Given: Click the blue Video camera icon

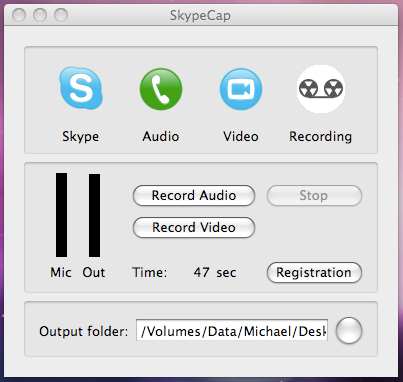Looking at the screenshot, I should click(x=241, y=89).
